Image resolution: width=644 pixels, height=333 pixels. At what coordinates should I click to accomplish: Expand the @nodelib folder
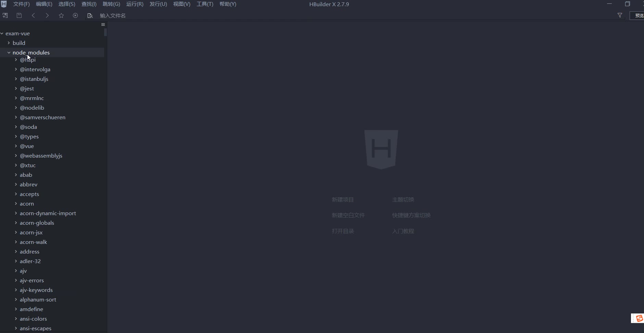pyautogui.click(x=16, y=108)
